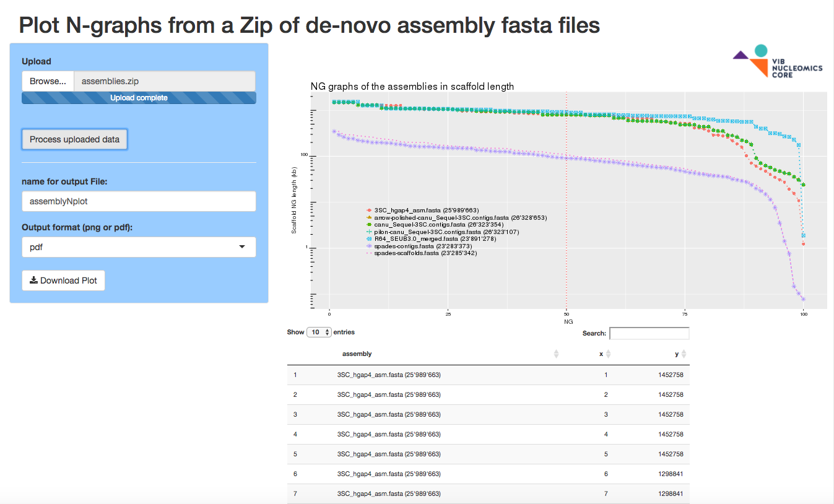Screen dimensions: 834x504
Task: Click the VIB Nucleomics Core logo
Action: (x=778, y=61)
